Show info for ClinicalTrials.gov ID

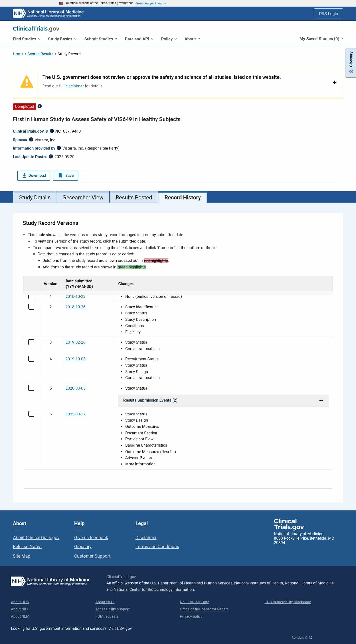click(52, 131)
